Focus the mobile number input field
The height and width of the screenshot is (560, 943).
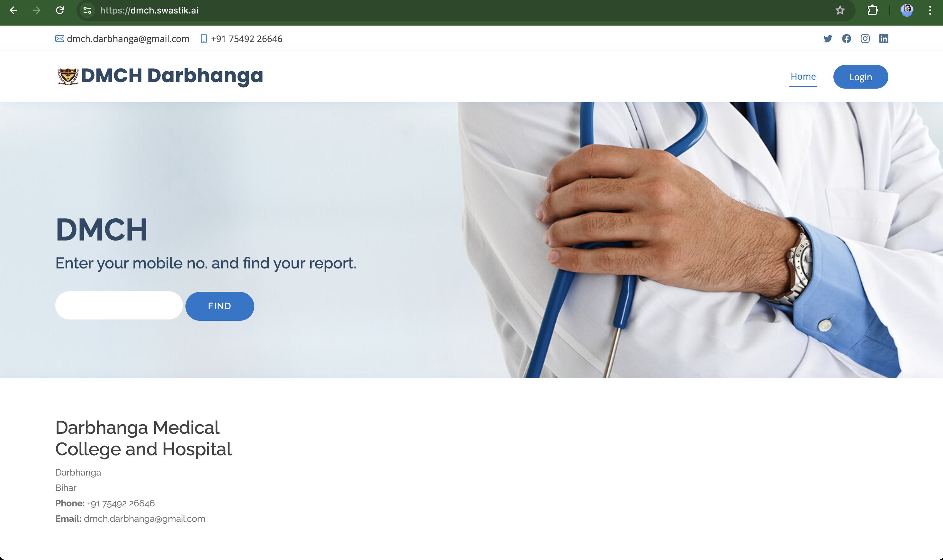coord(119,305)
